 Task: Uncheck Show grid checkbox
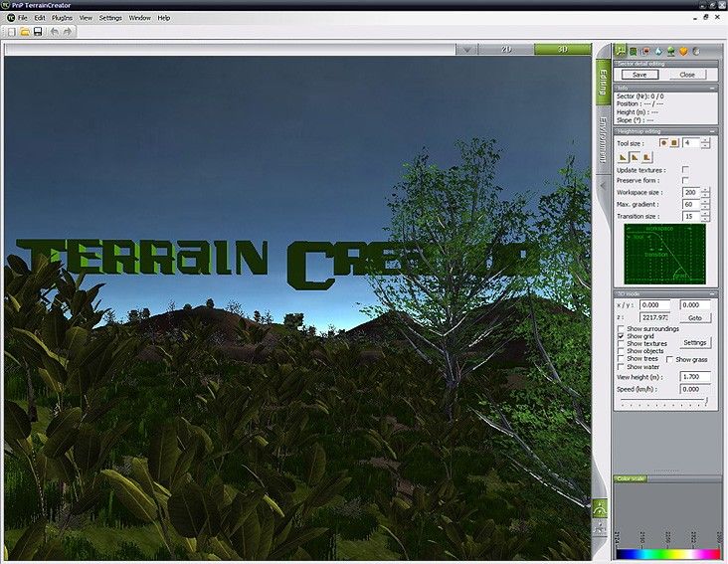(x=621, y=336)
